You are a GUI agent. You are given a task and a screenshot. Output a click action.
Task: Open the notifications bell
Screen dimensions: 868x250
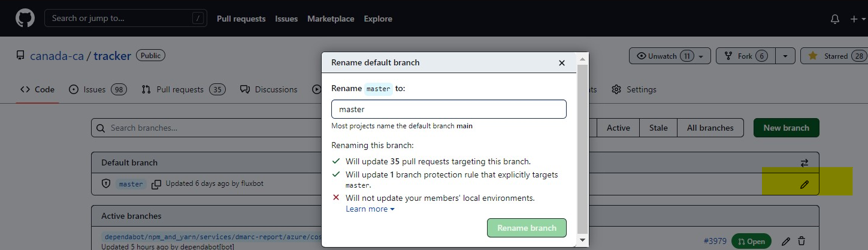click(x=835, y=19)
